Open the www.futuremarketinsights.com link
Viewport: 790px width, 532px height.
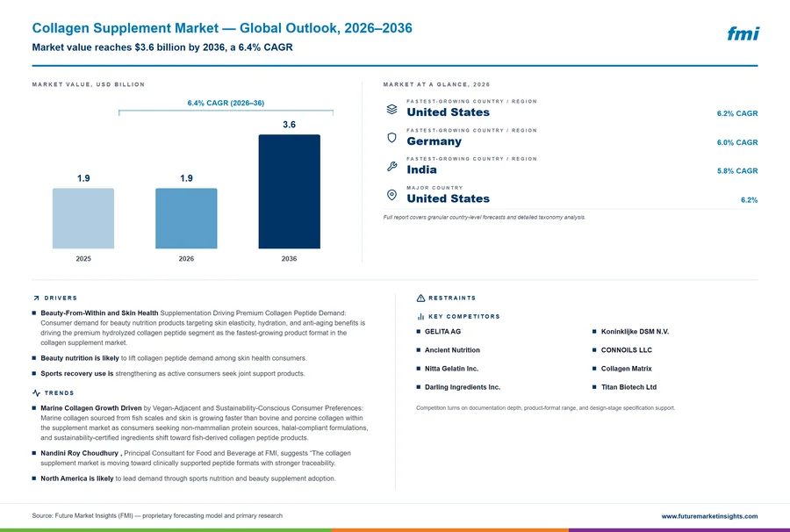[709, 516]
